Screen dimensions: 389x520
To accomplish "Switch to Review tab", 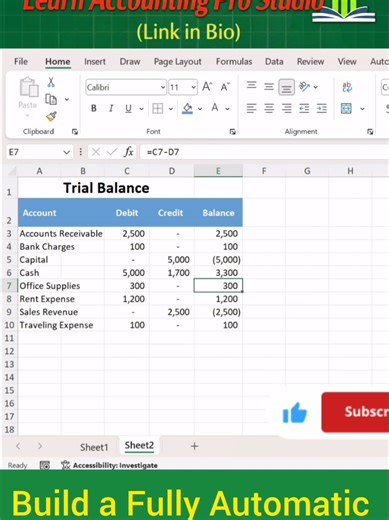I will click(311, 62).
